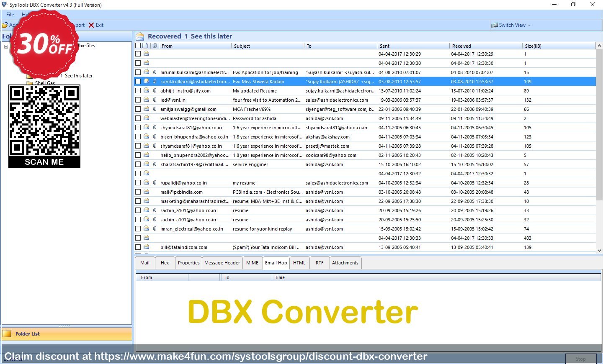This screenshot has height=364, width=603.
Task: Open the Folder List pane button
Action: tap(66, 334)
